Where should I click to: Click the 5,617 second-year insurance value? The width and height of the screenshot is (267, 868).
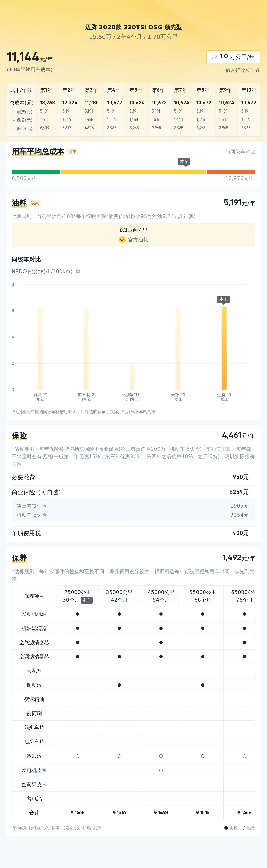pos(67,128)
